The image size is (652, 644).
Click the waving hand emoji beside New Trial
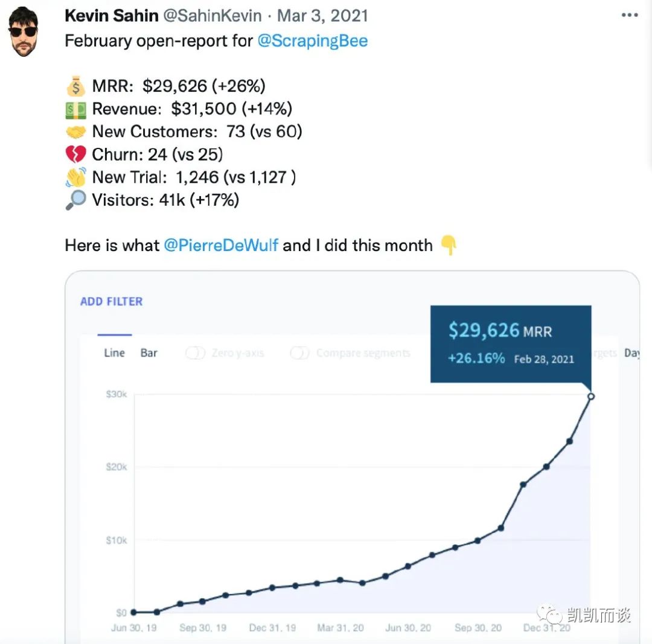click(x=76, y=177)
